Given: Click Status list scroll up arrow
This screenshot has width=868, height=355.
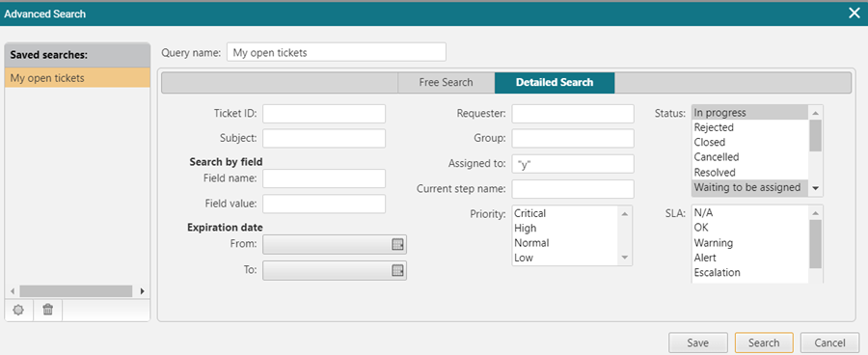Looking at the screenshot, I should (x=815, y=113).
